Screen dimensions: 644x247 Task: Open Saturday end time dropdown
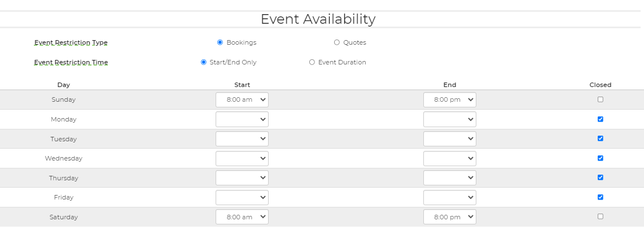pos(449,217)
